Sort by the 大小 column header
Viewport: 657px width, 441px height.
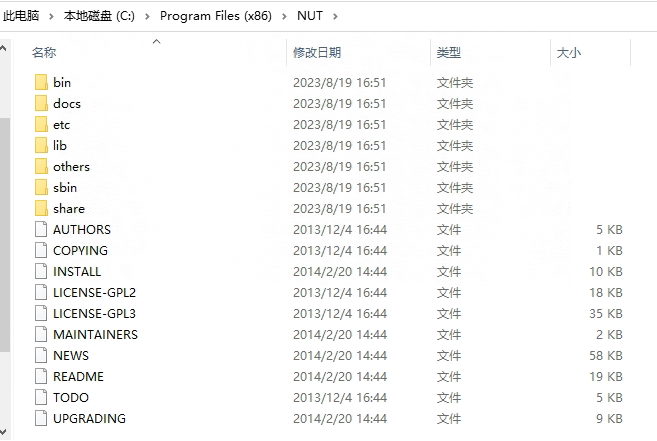(x=569, y=52)
